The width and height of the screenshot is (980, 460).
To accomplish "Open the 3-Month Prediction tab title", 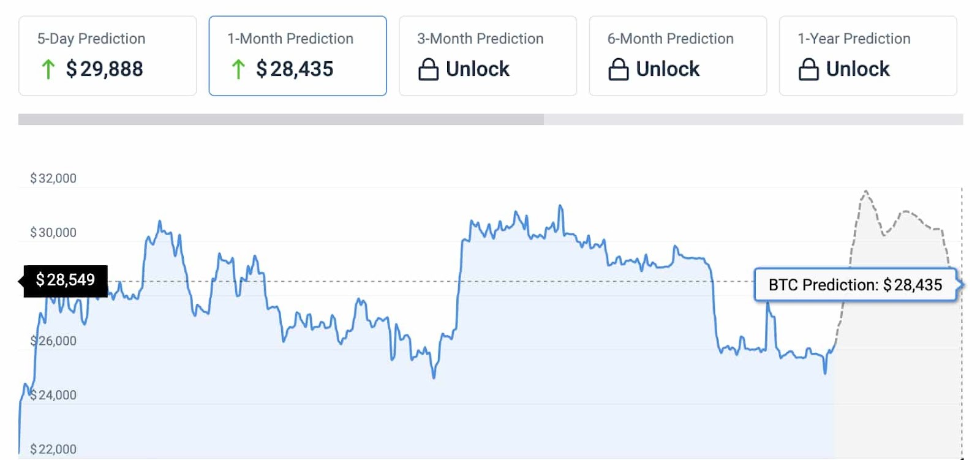I will [480, 39].
